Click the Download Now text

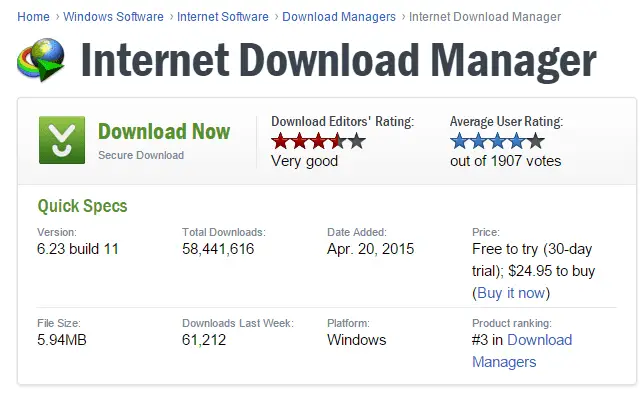click(164, 132)
